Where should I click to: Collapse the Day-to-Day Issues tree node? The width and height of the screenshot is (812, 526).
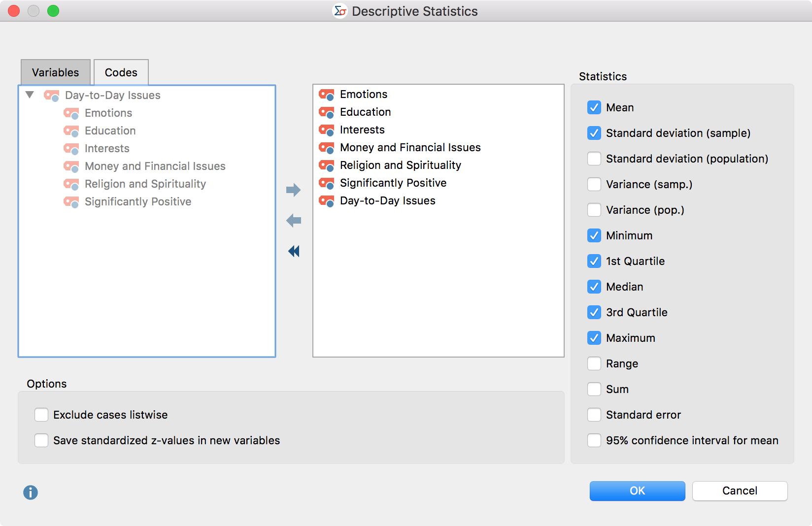tap(30, 95)
